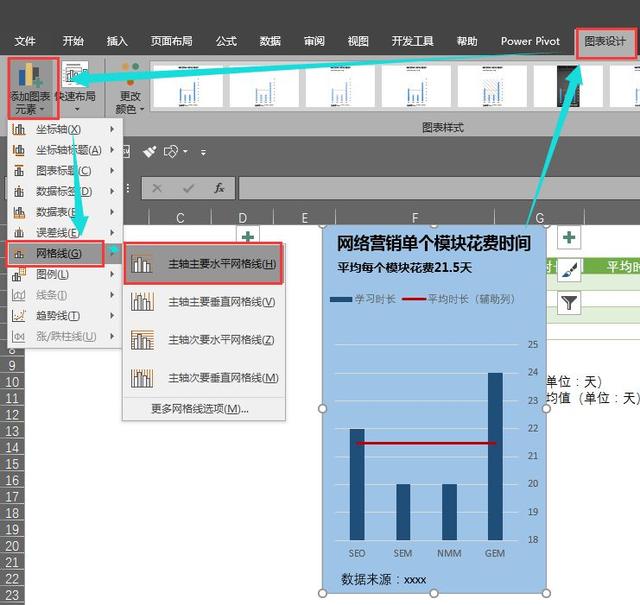Screen dimensions: 640x605
Task: Switch to the 审阅 tab
Action: tap(314, 41)
